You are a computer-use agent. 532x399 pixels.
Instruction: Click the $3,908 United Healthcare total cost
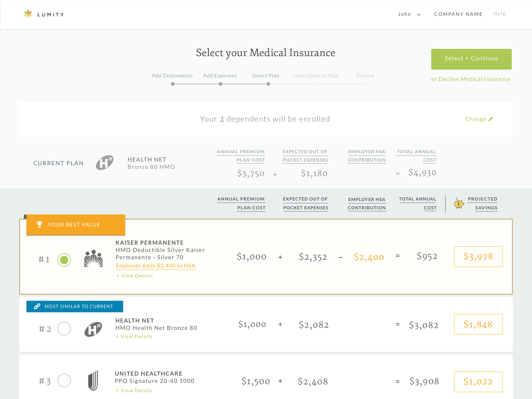[424, 381]
